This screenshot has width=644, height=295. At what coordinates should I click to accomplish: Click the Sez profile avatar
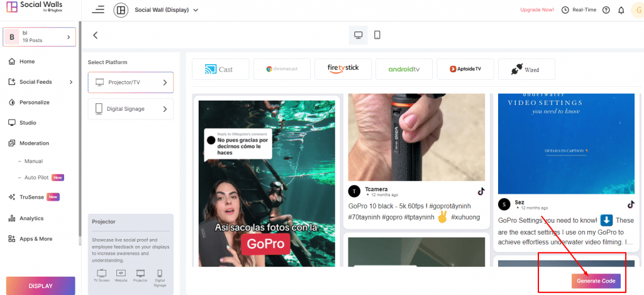[x=504, y=204]
